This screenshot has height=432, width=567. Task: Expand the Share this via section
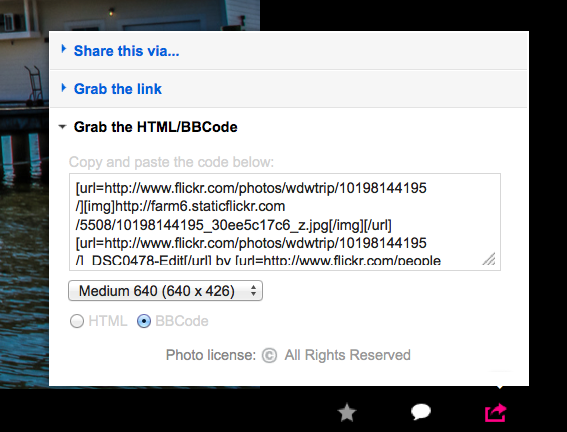pos(126,51)
